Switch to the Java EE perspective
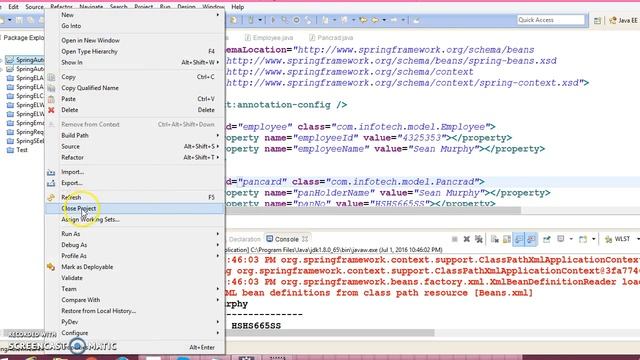This screenshot has width=640, height=360. (623, 20)
